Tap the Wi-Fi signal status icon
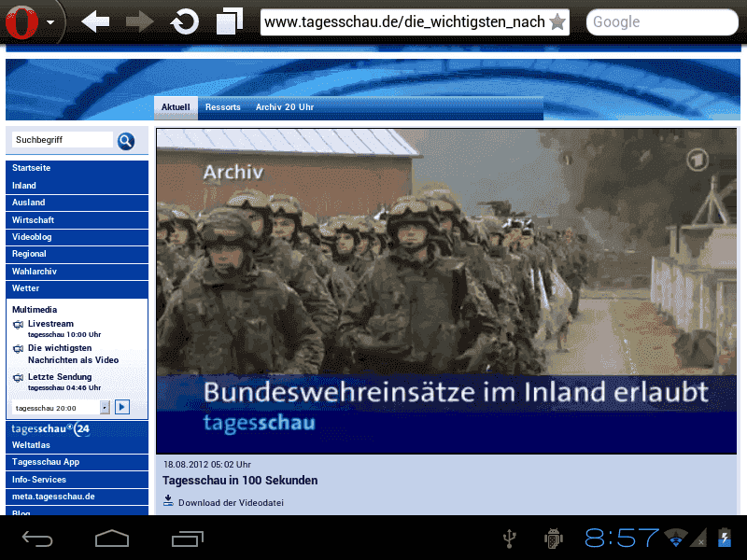Image resolution: width=747 pixels, height=560 pixels. coord(676,538)
